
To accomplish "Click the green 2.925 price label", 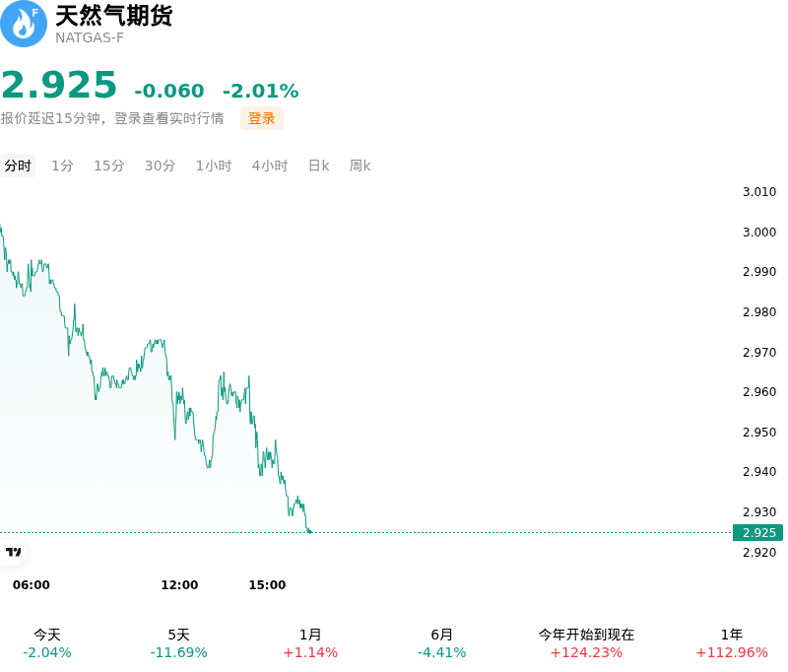I will (757, 533).
